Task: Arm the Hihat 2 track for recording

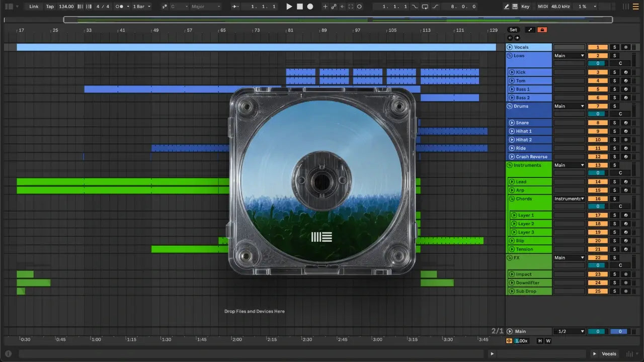Action: coord(625,140)
